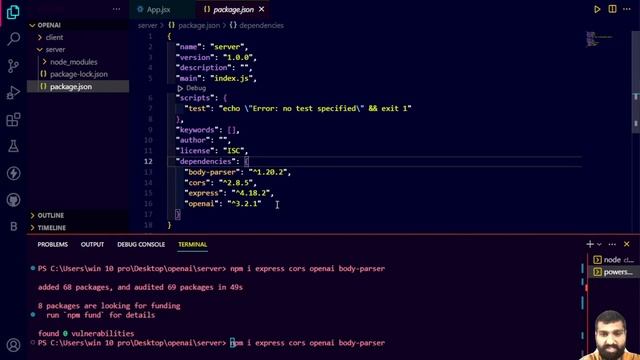Click the Explorer more actions ellipsis

116,9
